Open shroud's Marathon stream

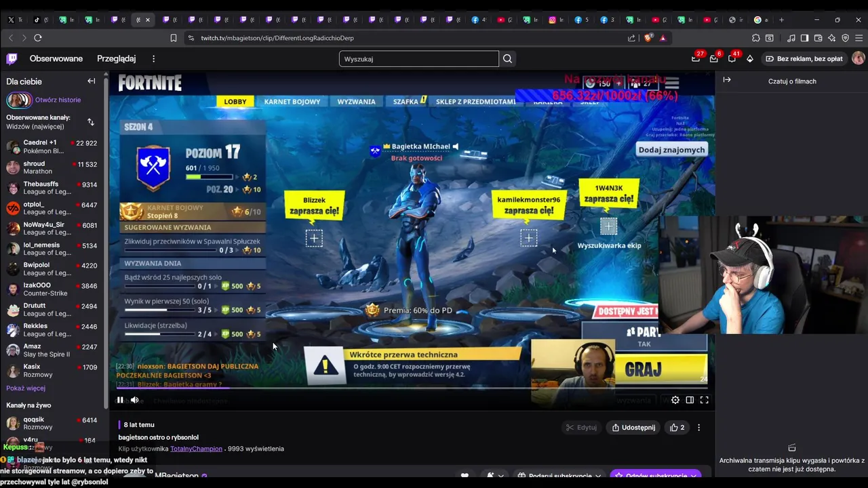(52, 167)
